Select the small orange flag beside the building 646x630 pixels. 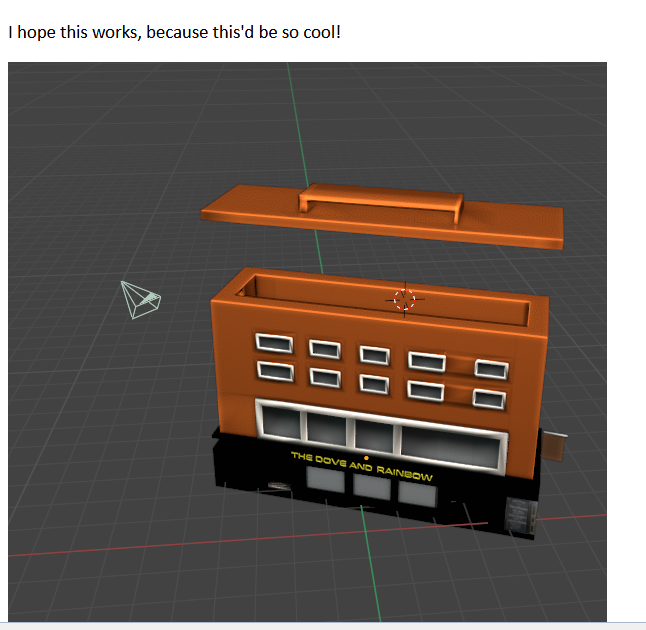pos(554,446)
